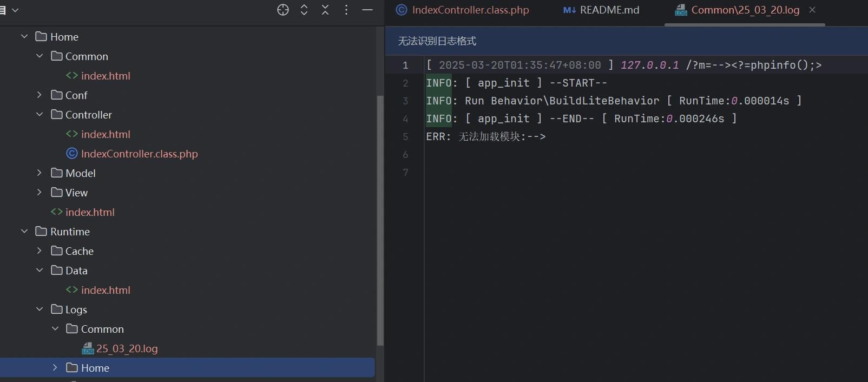The image size is (868, 382).
Task: Collapse the Runtime folder
Action: [x=24, y=232]
